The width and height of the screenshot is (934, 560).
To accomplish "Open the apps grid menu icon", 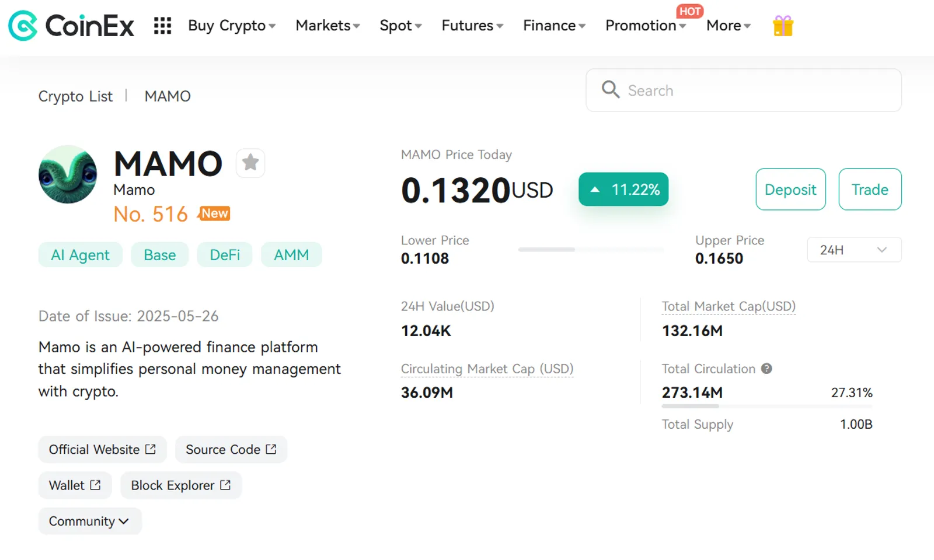I will point(162,26).
